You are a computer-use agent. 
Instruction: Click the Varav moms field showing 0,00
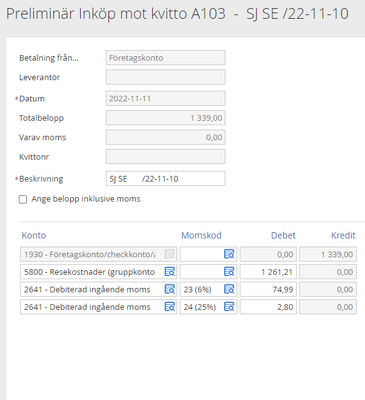(166, 137)
